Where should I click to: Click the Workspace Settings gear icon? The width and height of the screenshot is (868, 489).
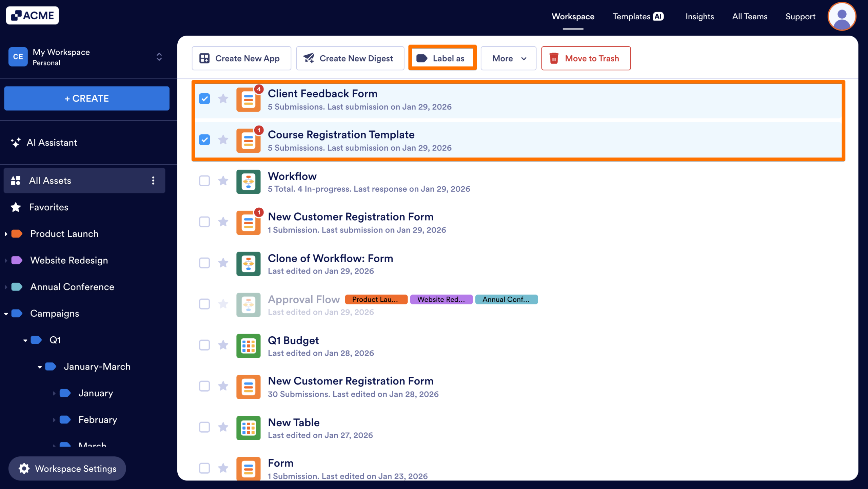(24, 469)
